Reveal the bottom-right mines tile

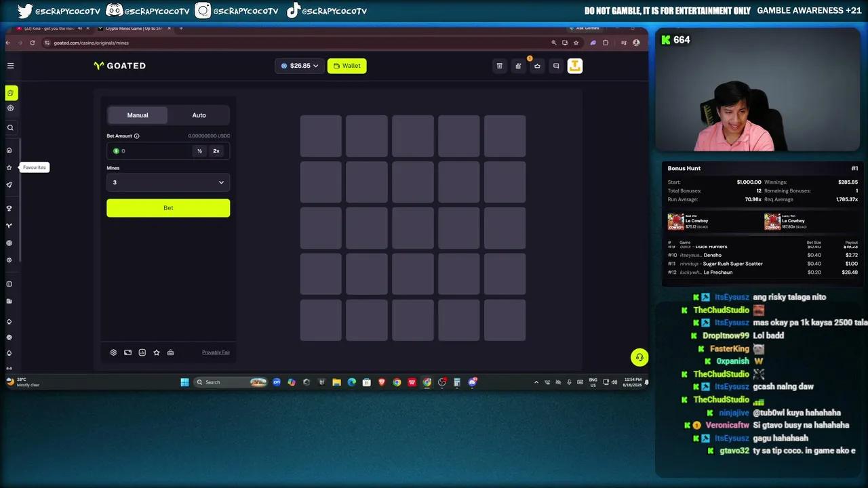(505, 321)
